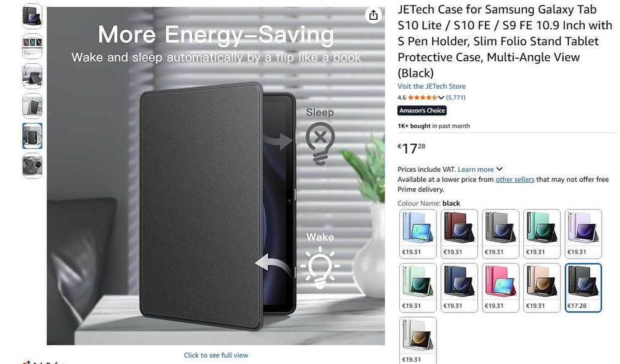The width and height of the screenshot is (620, 364).
Task: Show the first product thumbnail image
Action: pos(32,16)
